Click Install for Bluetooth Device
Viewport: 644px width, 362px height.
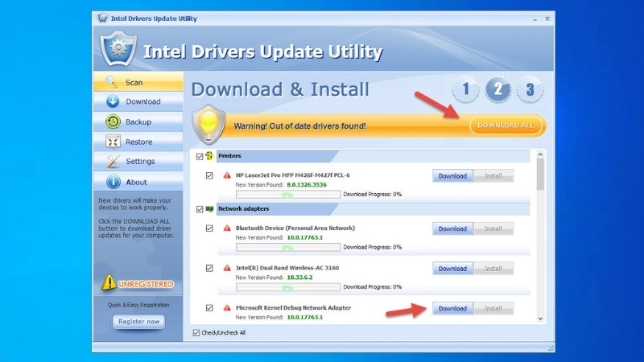tap(493, 228)
